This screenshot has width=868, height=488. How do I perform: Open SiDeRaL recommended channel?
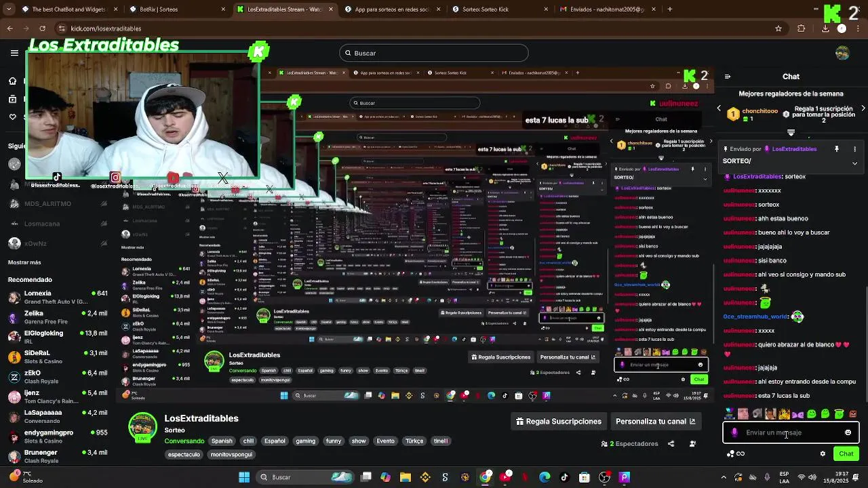pos(58,357)
